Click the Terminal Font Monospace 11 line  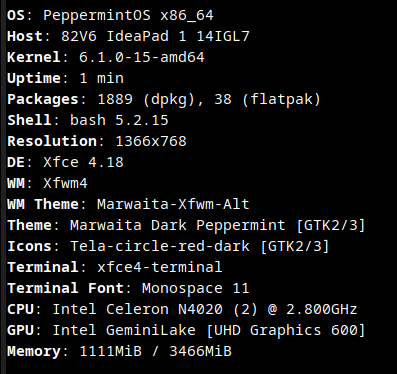pyautogui.click(x=128, y=288)
